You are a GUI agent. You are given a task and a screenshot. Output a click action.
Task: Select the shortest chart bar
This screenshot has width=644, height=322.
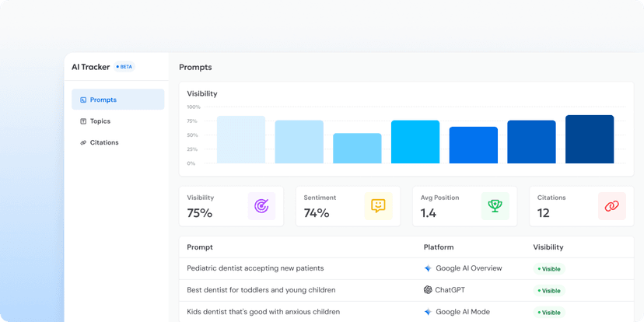(x=357, y=149)
